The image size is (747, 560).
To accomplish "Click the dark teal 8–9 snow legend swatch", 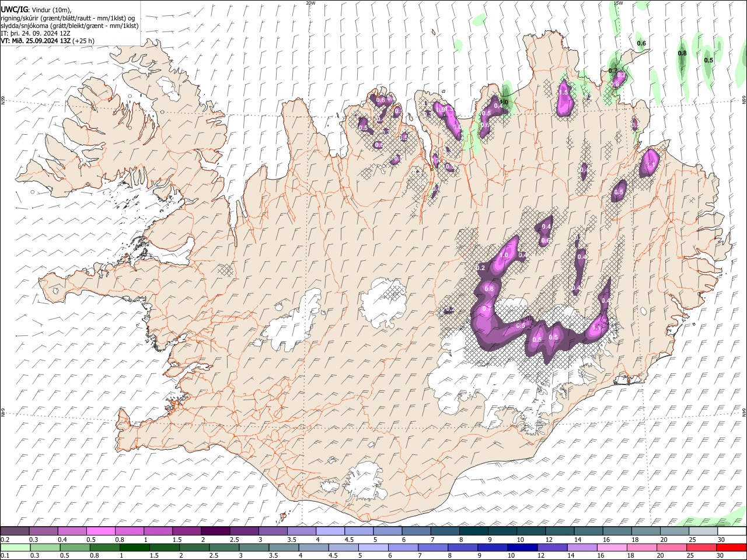I will (x=473, y=531).
